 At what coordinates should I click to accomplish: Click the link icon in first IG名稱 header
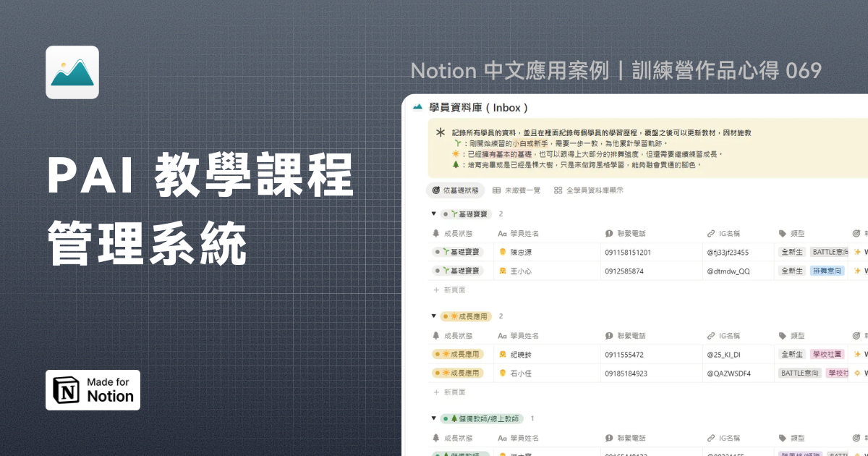point(711,233)
